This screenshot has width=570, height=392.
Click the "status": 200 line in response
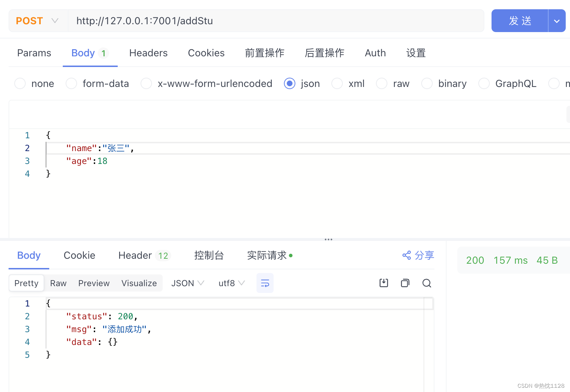coord(102,316)
